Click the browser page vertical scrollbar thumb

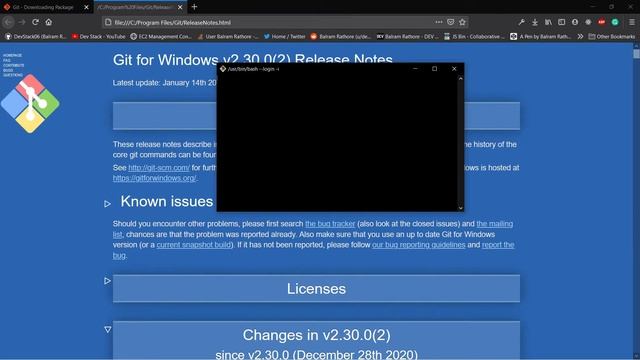click(636, 54)
